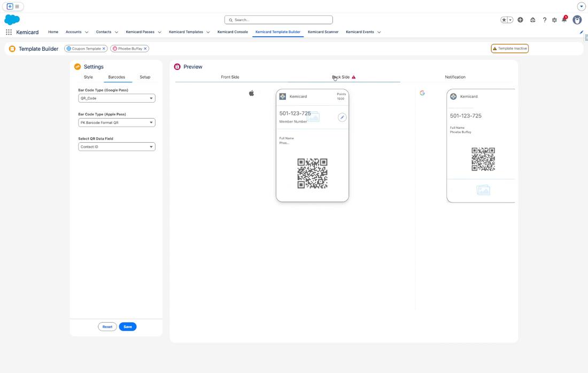Open the Kemicard Console nav tab

click(x=233, y=32)
